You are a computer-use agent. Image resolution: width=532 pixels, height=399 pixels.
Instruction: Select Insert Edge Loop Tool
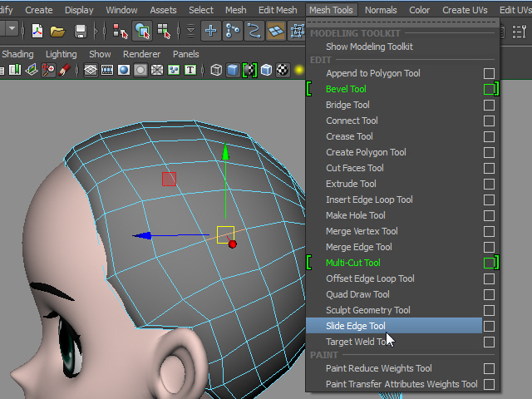pos(369,199)
